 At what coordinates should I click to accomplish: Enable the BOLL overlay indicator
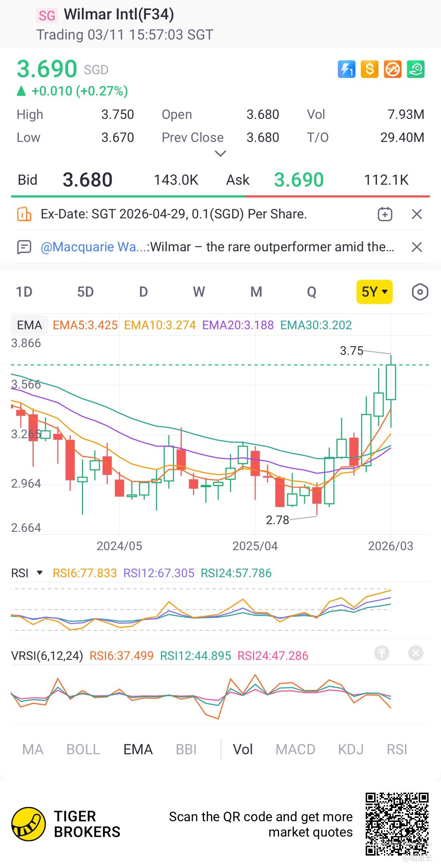tap(83, 749)
